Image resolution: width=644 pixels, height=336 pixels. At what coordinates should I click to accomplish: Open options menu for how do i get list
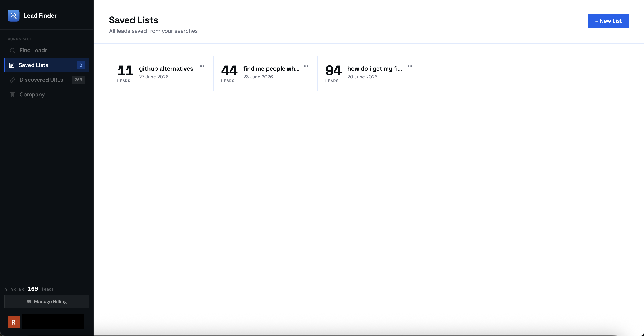(410, 66)
